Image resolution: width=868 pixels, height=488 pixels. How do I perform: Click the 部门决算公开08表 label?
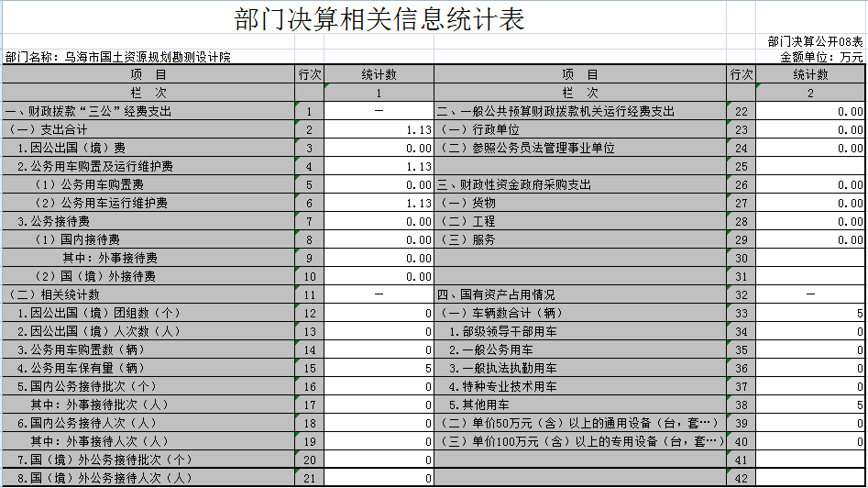[815, 42]
